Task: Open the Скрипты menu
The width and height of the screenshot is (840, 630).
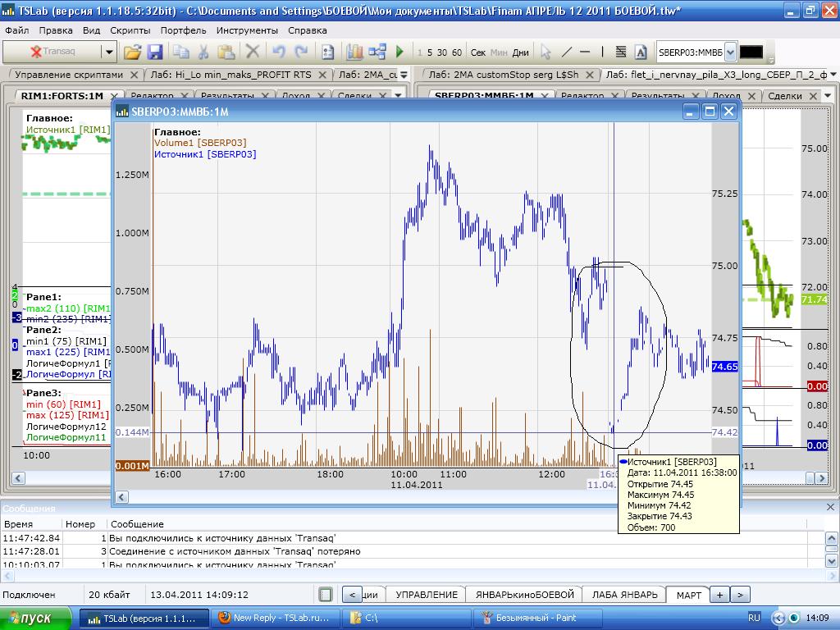Action: pos(130,30)
